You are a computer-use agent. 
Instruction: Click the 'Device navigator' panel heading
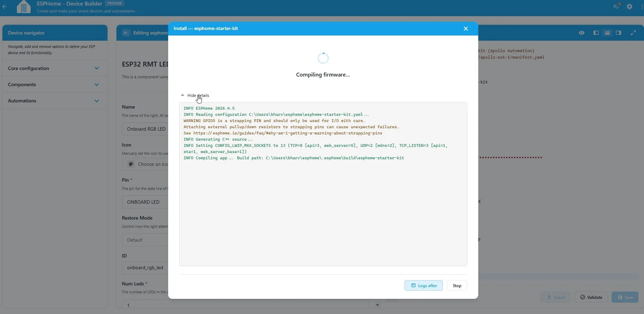(x=26, y=33)
